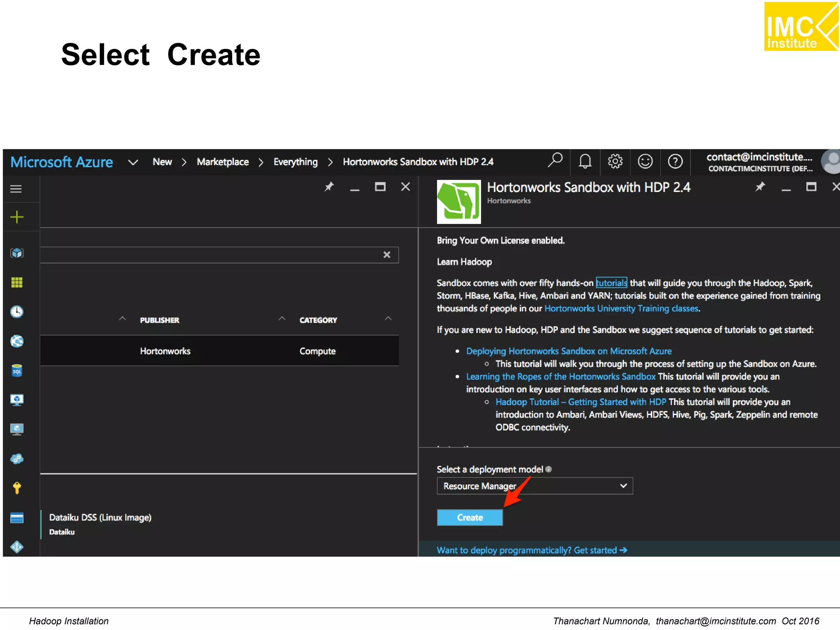Open the contact@imcinstitute account menu
The height and width of the screenshot is (630, 840).
point(760,162)
